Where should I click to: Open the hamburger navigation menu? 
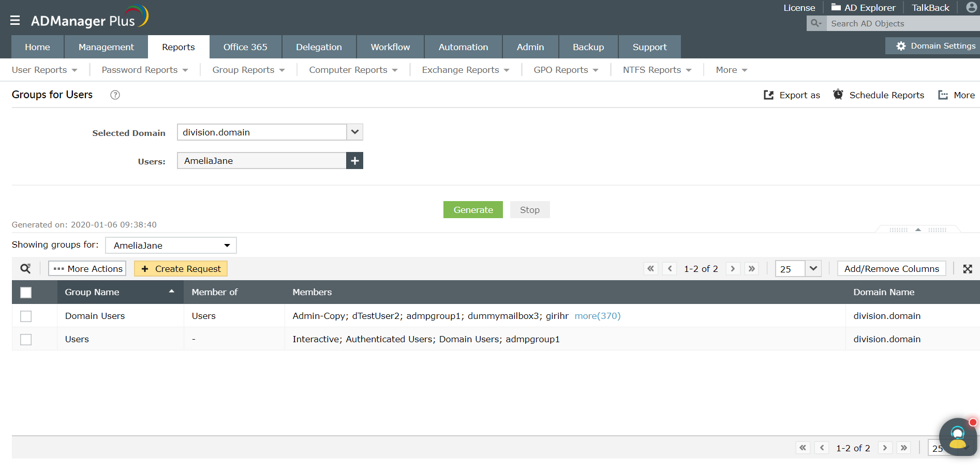coord(15,20)
